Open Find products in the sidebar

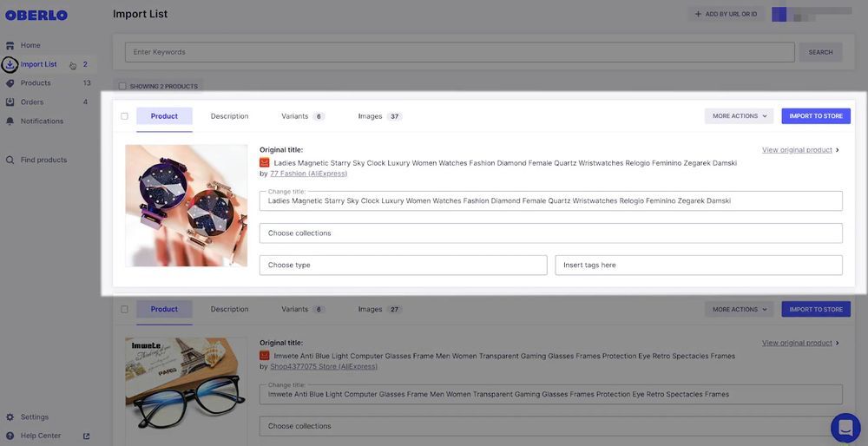[x=43, y=160]
